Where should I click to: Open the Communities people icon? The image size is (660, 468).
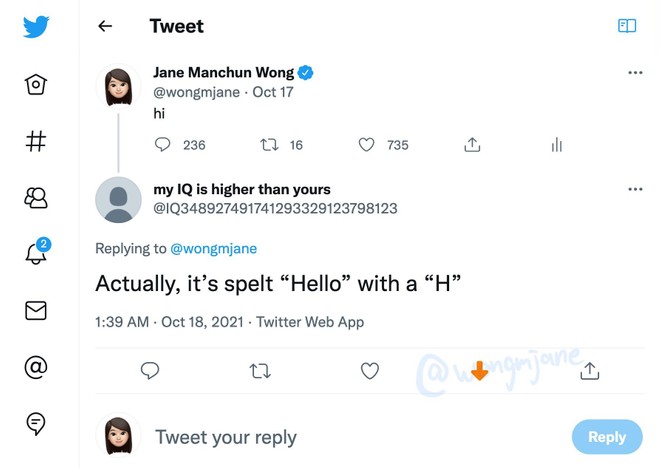pos(36,198)
